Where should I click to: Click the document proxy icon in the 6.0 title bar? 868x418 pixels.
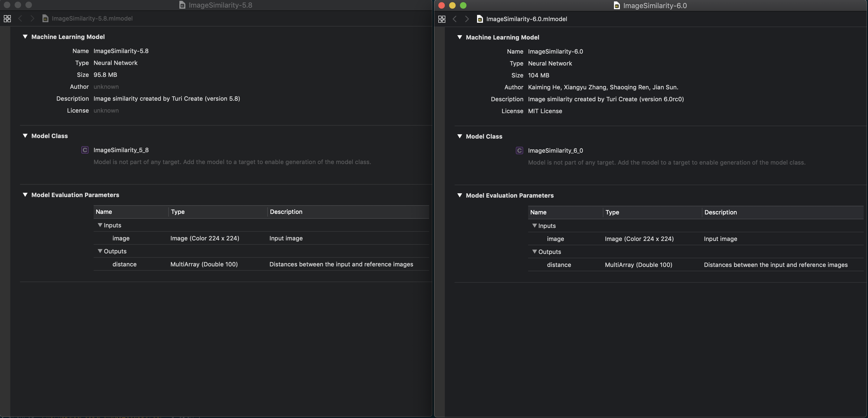click(616, 5)
